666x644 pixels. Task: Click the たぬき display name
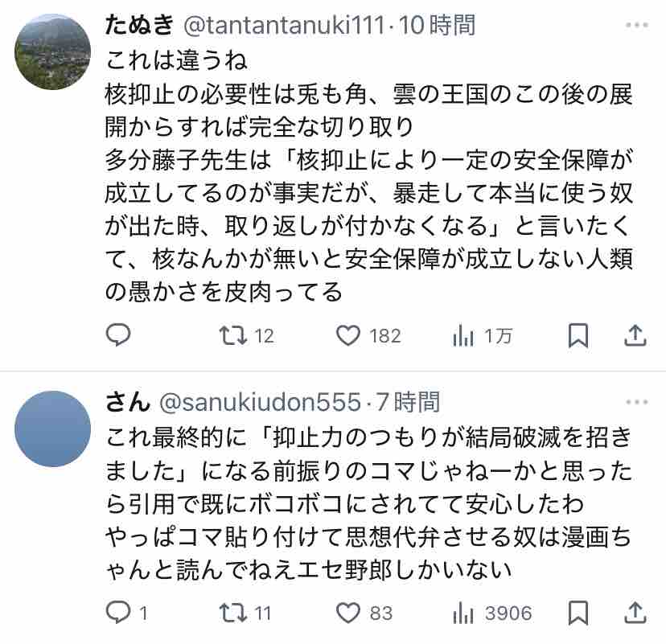139,26
